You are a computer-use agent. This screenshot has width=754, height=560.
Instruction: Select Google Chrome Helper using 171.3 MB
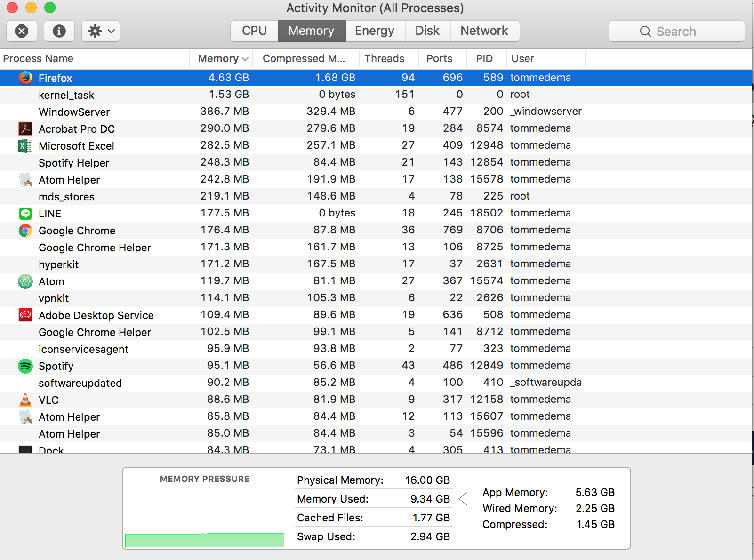pos(376,247)
